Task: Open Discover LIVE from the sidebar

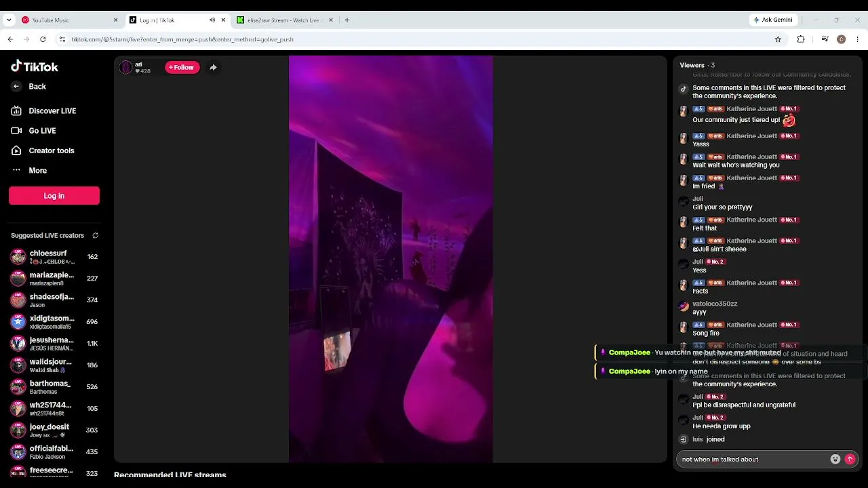Action: point(52,111)
